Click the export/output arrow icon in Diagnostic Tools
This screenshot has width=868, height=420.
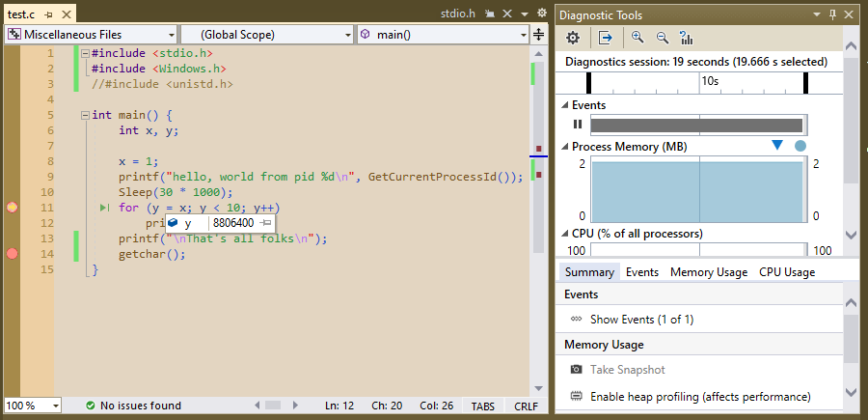(x=606, y=38)
